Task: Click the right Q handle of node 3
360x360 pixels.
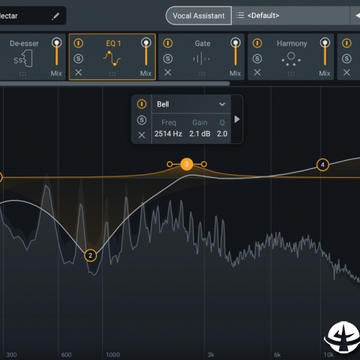Action: [204, 164]
